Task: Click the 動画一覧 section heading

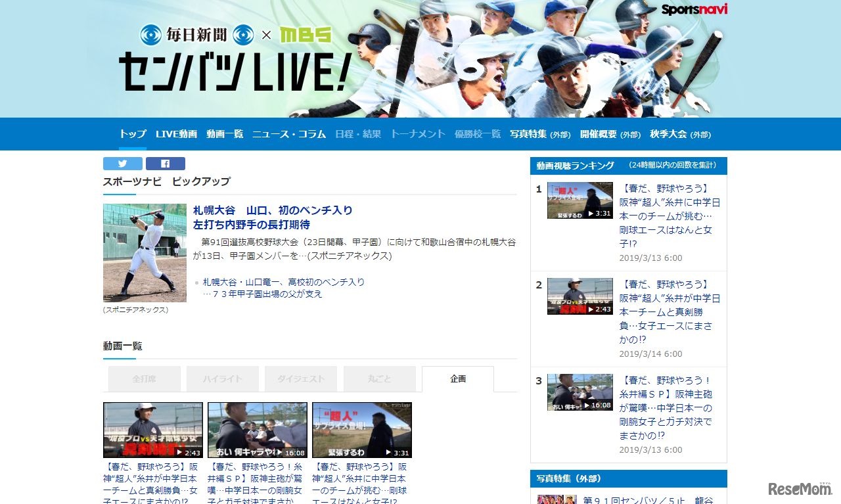Action: point(122,346)
